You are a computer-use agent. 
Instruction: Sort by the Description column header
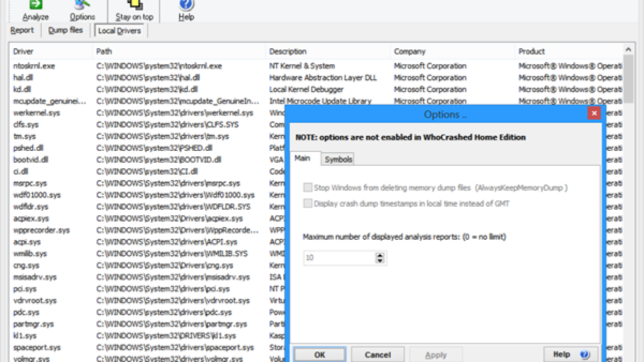tap(328, 51)
